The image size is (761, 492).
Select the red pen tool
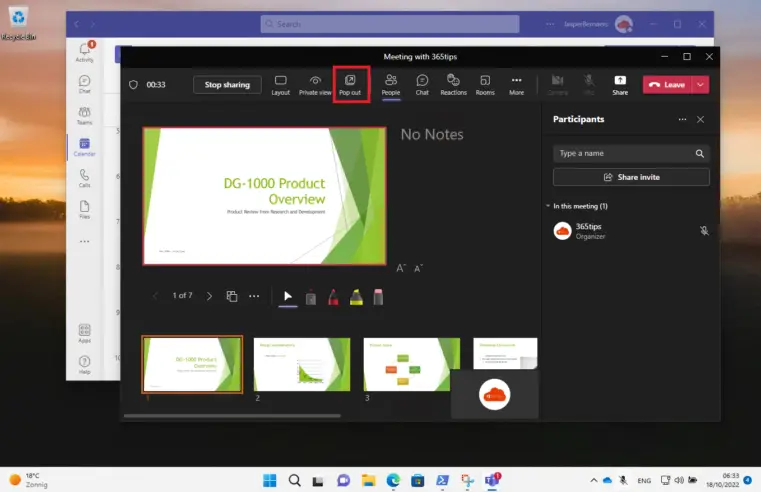pyautogui.click(x=333, y=297)
